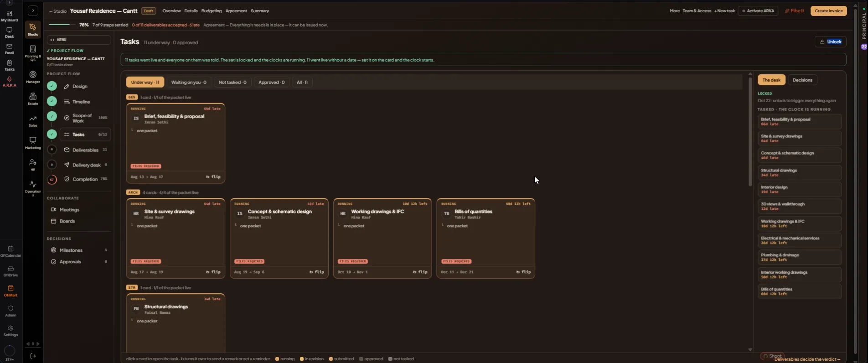
Task: Flip the Concept & schematic design card
Action: click(x=317, y=272)
